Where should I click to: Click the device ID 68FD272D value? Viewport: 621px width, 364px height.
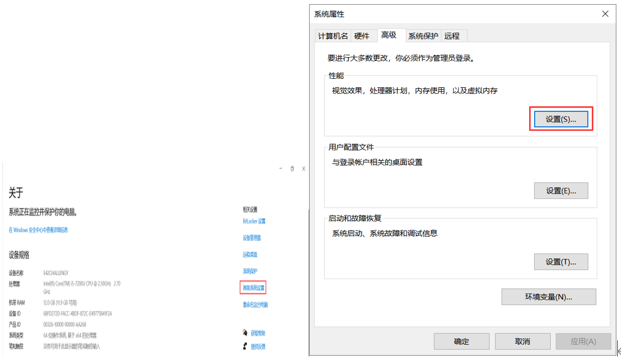tap(78, 313)
